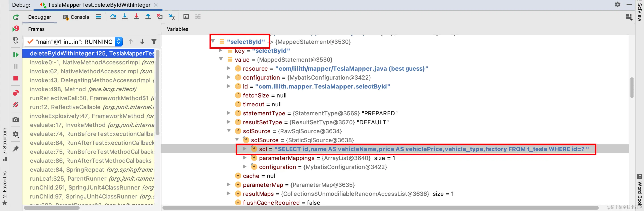
Task: Click the Variables panel vertical scrollbar
Action: 632,87
